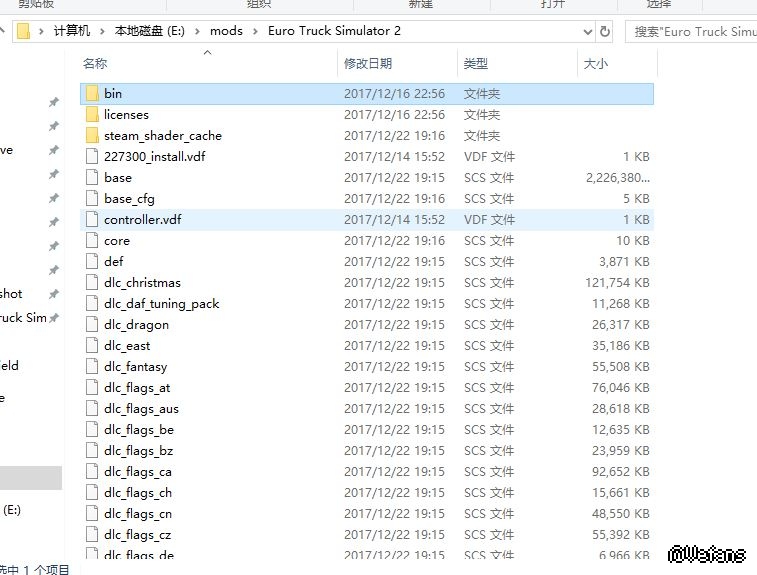The width and height of the screenshot is (757, 575).
Task: Click the folder icon in address bar
Action: pyautogui.click(x=25, y=31)
